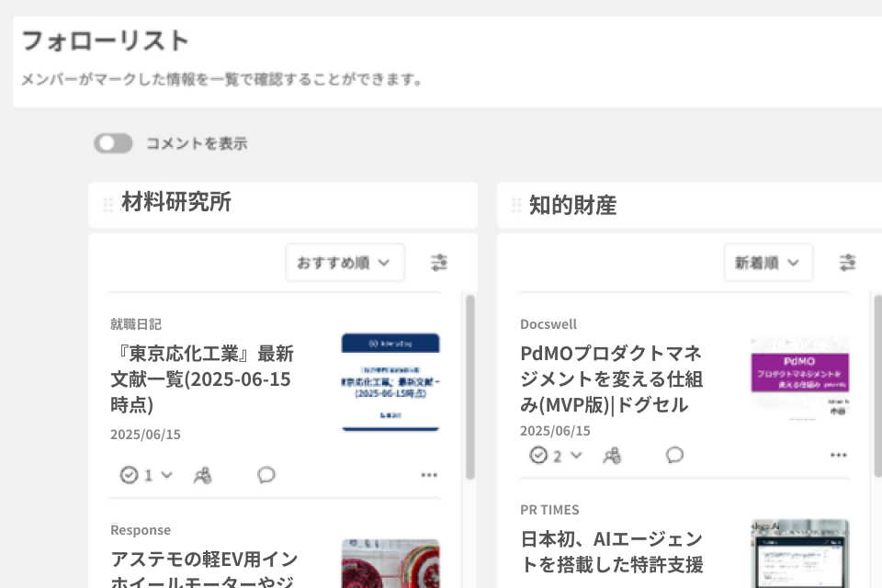
Task: Click the 材料研究所 column scrollbar
Action: click(x=470, y=387)
